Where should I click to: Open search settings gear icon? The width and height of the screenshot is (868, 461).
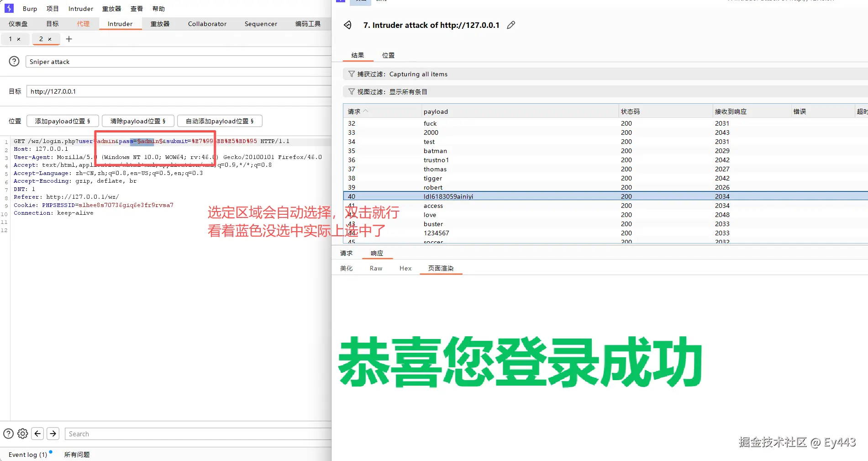coord(23,434)
